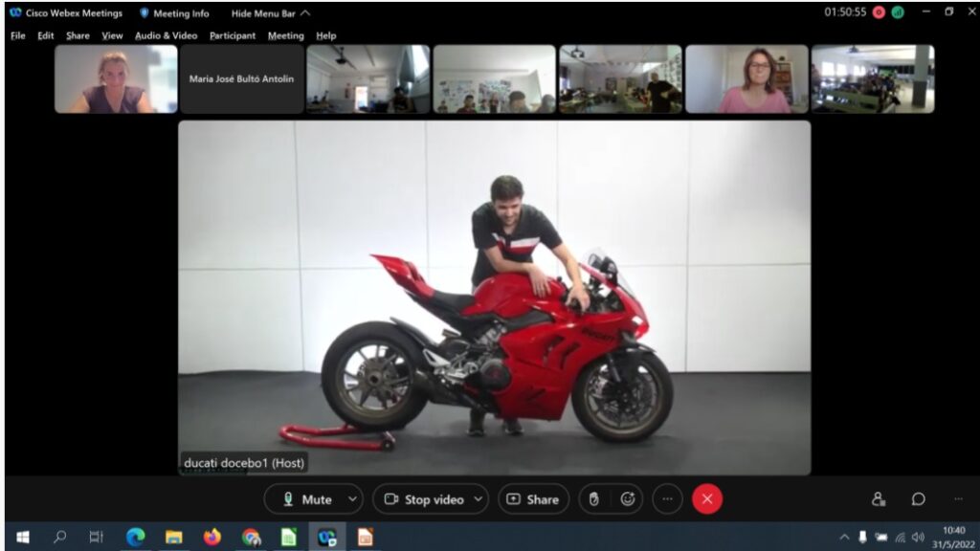This screenshot has width=980, height=551.
Task: Click the battery icon in system tray
Action: [x=881, y=538]
